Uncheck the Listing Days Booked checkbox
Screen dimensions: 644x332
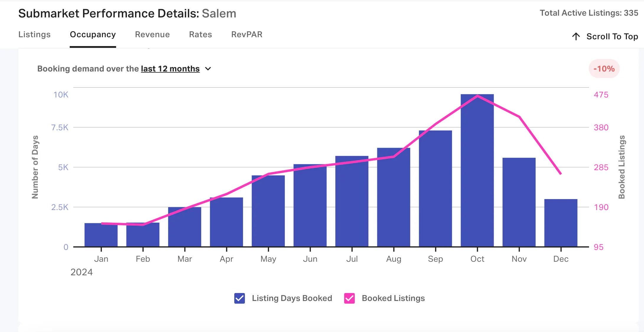pyautogui.click(x=240, y=298)
